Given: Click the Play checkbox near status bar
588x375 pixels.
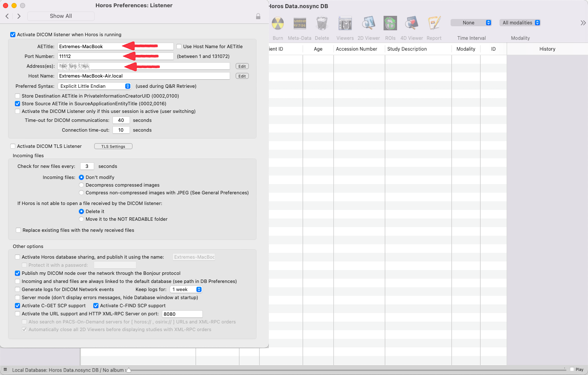Looking at the screenshot, I should [571, 369].
